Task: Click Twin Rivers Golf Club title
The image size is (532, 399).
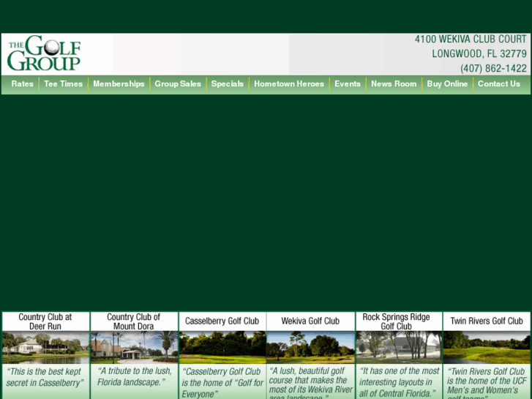Action: point(487,321)
